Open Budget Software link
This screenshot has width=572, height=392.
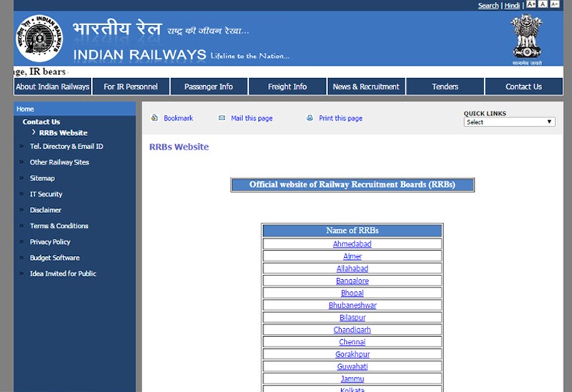[55, 258]
